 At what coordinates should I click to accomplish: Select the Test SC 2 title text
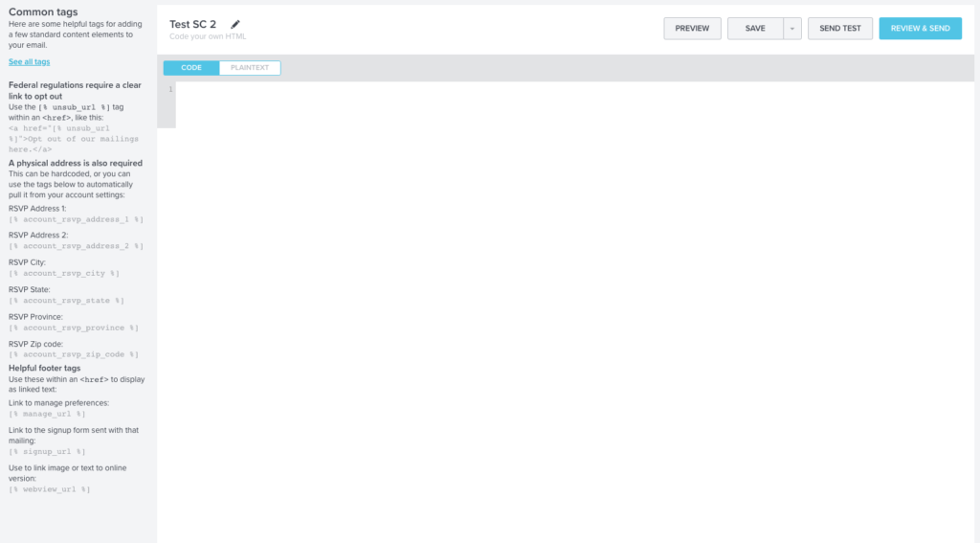[192, 24]
